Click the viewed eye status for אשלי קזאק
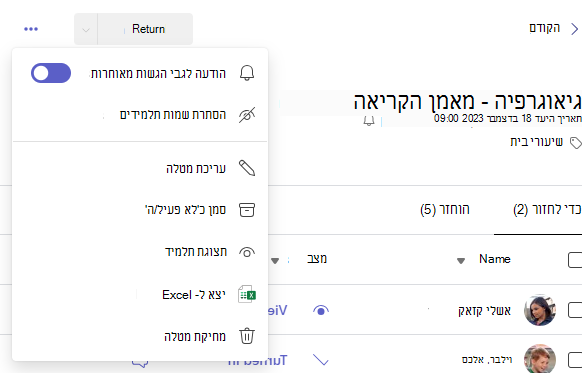 [321, 310]
